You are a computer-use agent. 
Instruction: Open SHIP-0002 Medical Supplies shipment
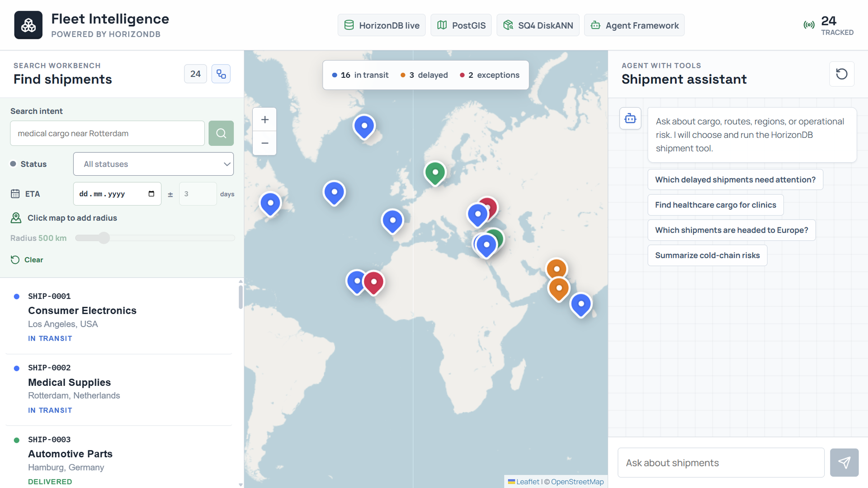119,389
